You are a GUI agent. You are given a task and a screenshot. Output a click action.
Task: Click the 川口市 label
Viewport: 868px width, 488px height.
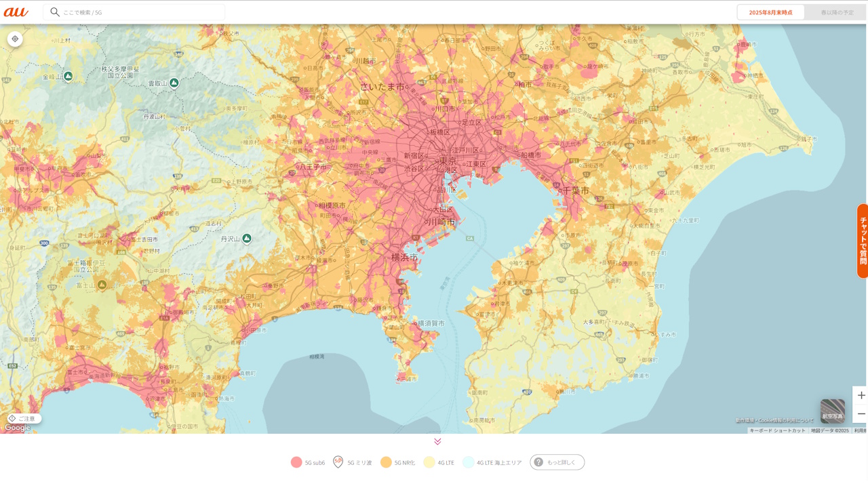click(445, 108)
